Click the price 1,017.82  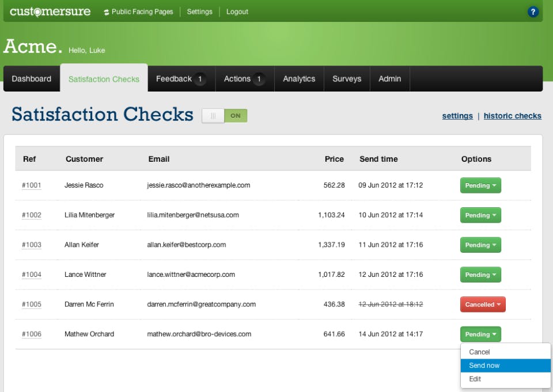(x=331, y=274)
